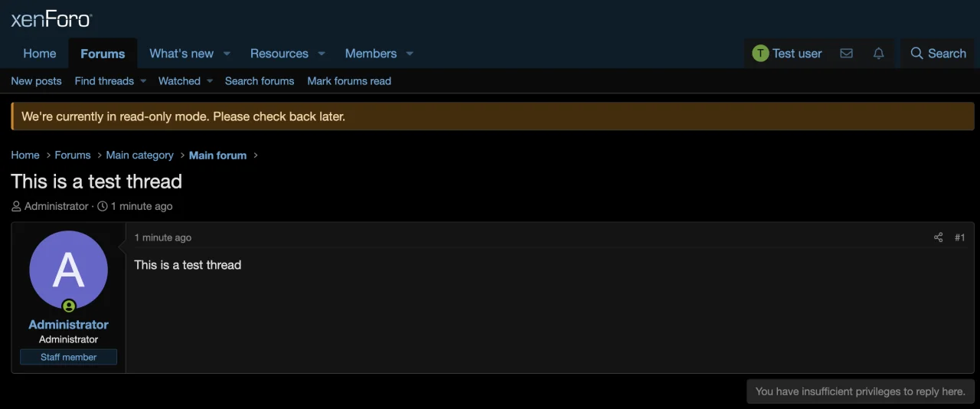
Task: Open the Find threads submenu
Action: point(110,81)
